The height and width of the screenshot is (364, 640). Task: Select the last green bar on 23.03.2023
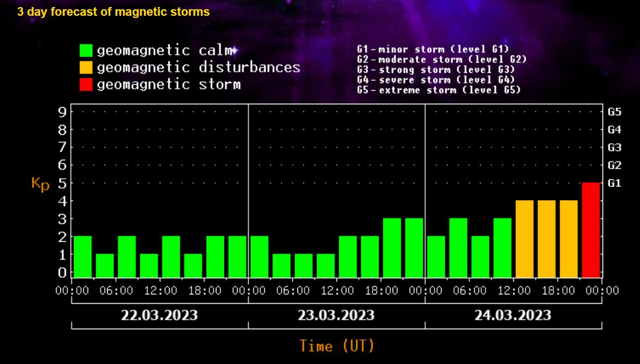tap(414, 247)
